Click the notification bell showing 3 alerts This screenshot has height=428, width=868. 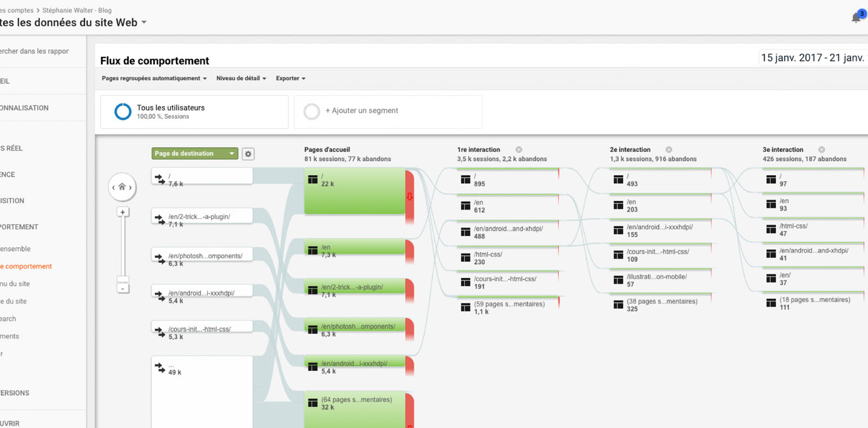855,17
